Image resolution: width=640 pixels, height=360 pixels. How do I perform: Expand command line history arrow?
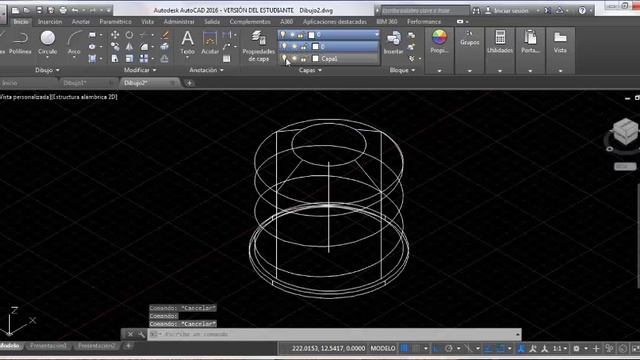(518, 334)
